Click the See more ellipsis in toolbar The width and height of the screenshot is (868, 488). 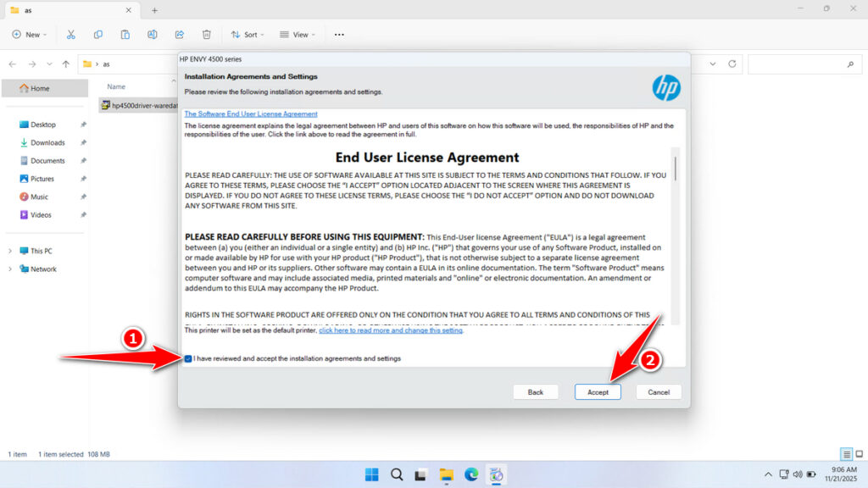[x=339, y=34]
